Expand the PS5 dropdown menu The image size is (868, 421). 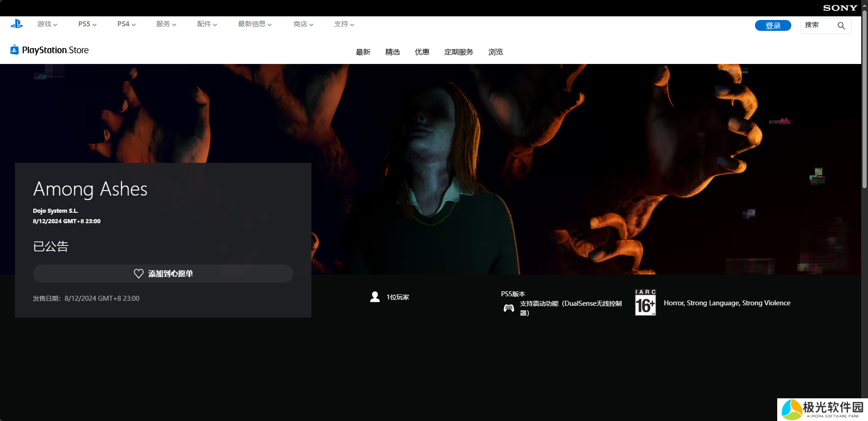pyautogui.click(x=87, y=24)
